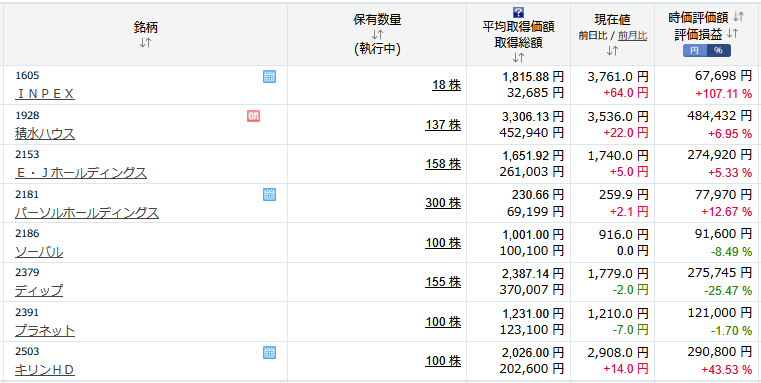Viewport: 761px width, 383px height.
Task: Sort by 現在値 column arrows
Action: click(x=612, y=50)
